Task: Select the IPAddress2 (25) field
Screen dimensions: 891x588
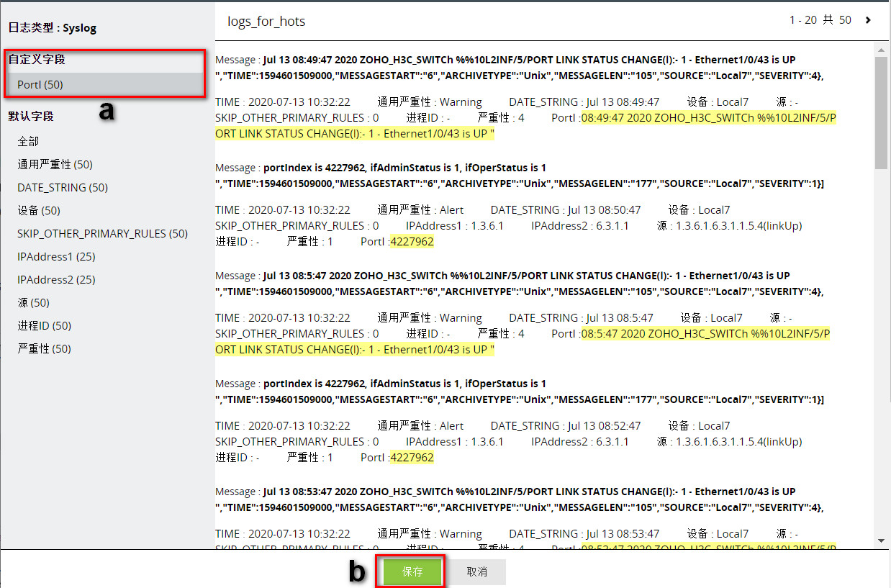Action: coord(56,280)
